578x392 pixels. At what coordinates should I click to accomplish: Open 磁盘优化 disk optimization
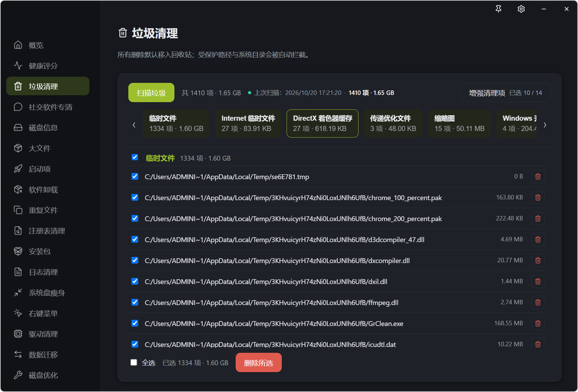[x=48, y=375]
